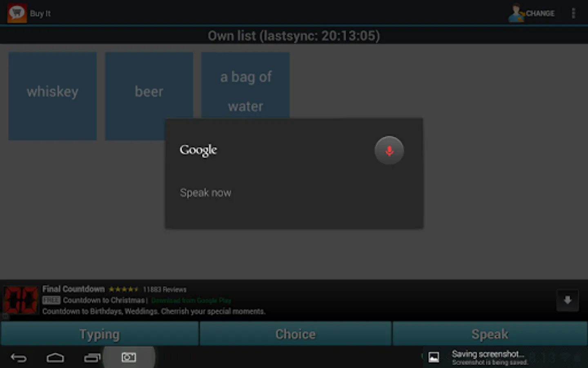Tap the Android home navigation icon

point(55,358)
